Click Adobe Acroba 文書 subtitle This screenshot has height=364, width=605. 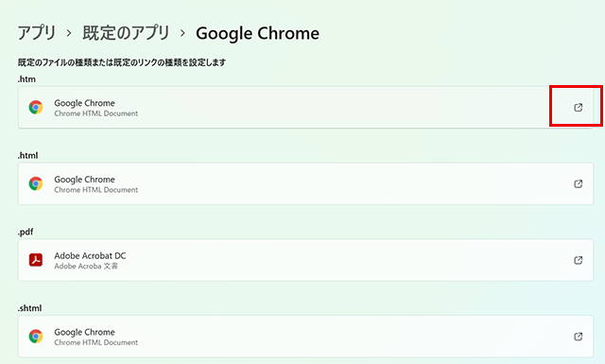86,266
